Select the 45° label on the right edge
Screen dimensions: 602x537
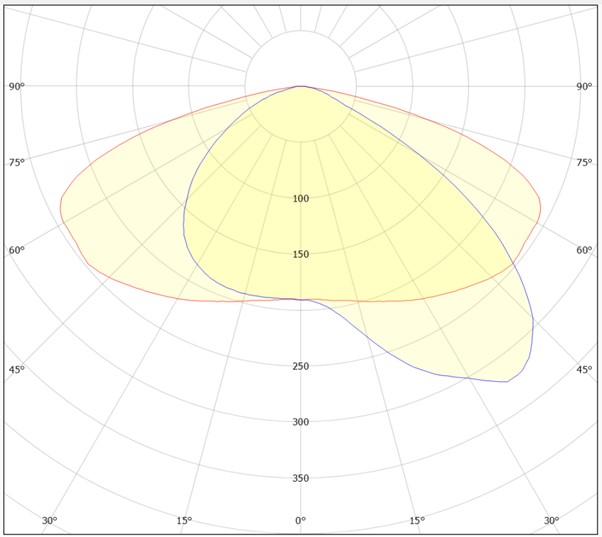(584, 370)
